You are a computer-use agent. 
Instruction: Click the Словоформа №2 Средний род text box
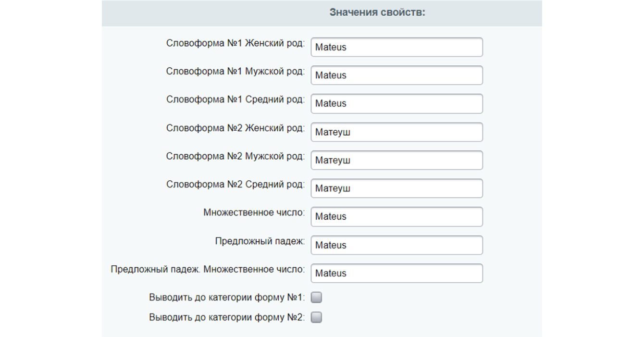396,188
